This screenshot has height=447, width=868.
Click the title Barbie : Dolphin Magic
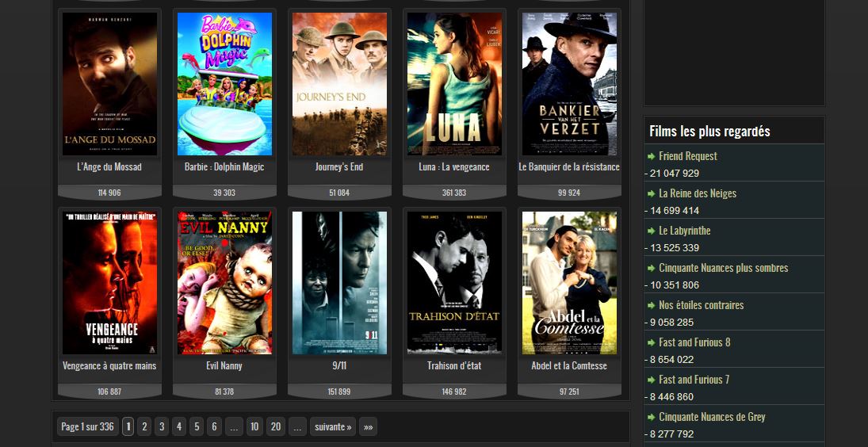pos(224,166)
